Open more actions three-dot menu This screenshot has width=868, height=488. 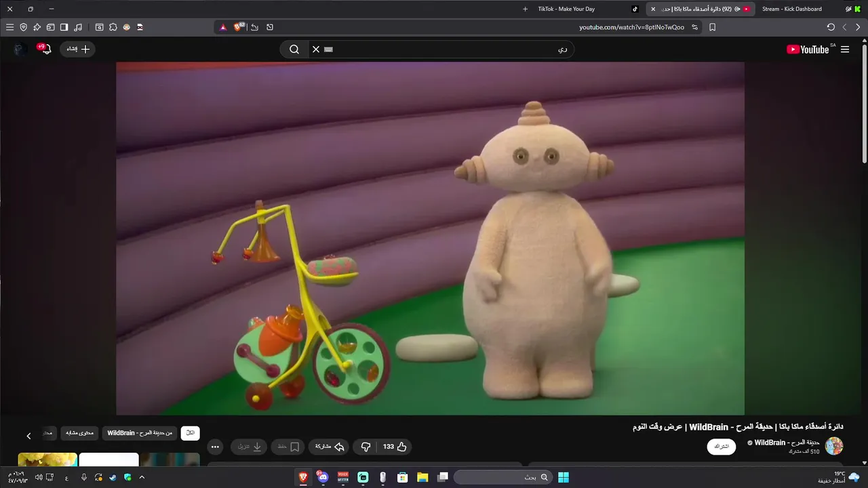coord(215,447)
